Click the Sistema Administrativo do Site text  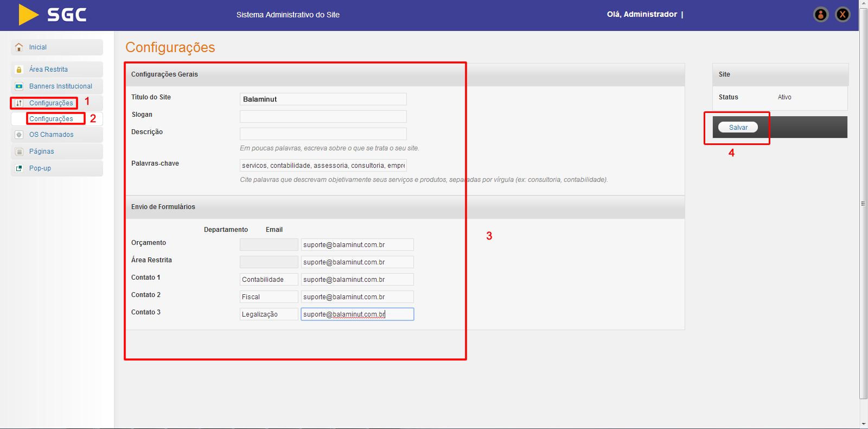pos(288,15)
